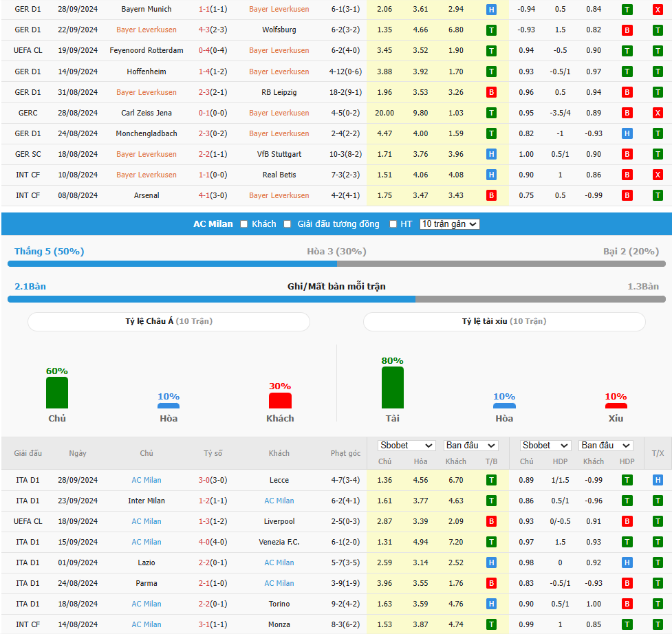
Task: Click the date '15/09/2024' in the Venezia row
Action: point(78,542)
